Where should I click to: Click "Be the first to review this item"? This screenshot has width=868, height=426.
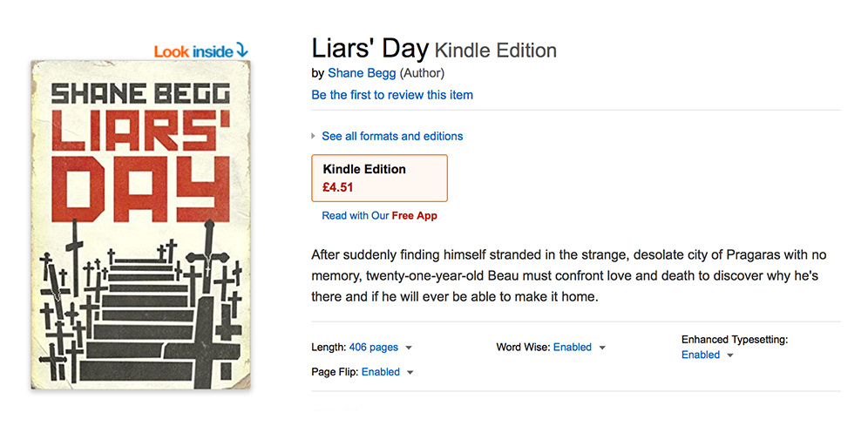click(392, 94)
